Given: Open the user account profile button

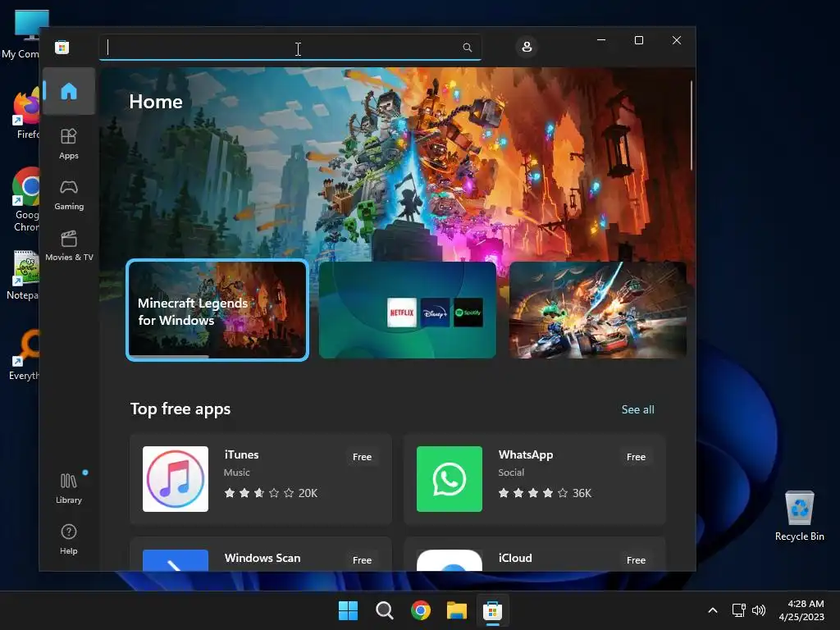Looking at the screenshot, I should click(527, 47).
